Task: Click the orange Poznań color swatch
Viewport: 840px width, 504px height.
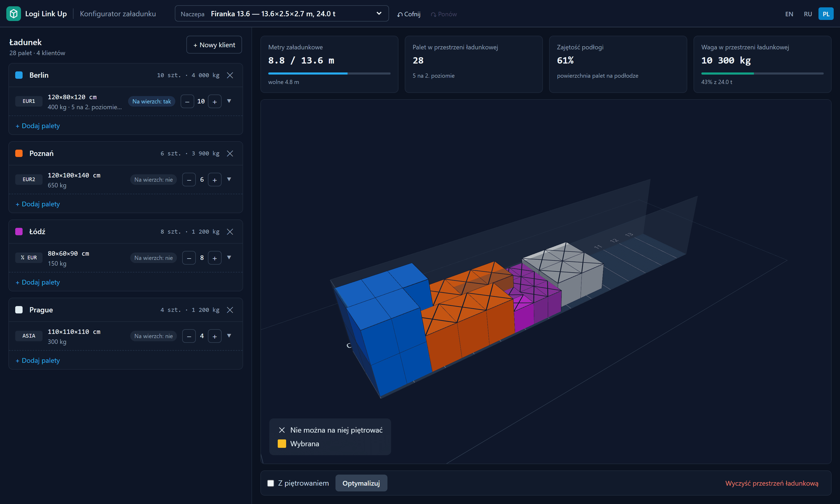Action: [19, 154]
